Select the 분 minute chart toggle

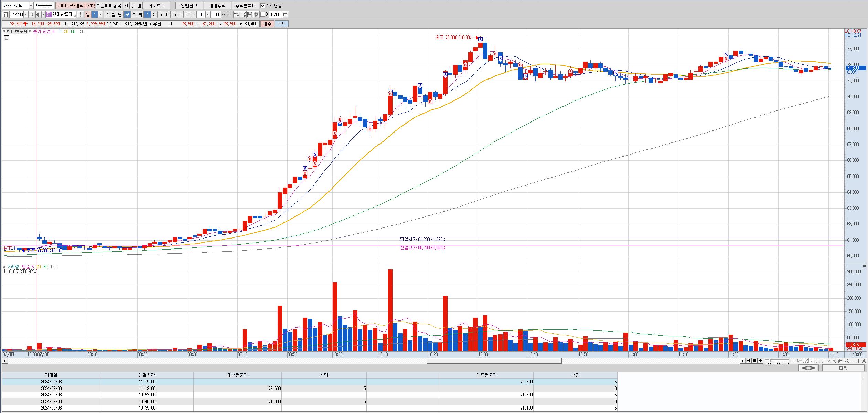pos(127,14)
